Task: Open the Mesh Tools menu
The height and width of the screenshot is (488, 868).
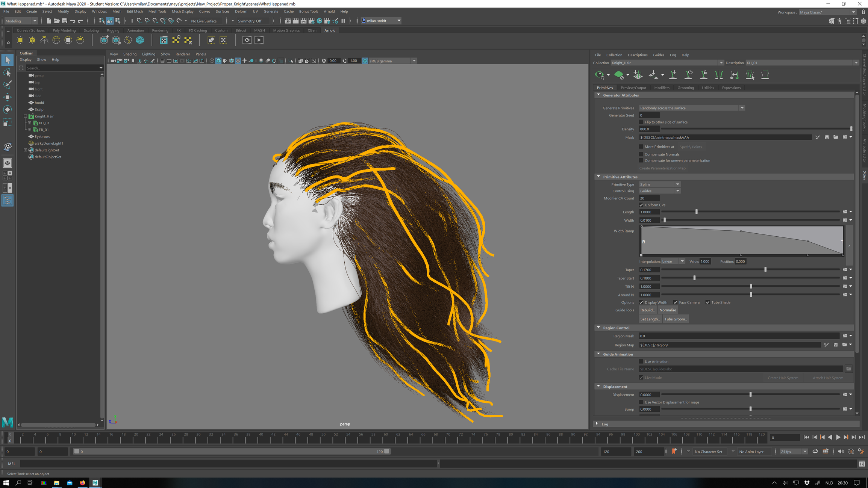Action: (x=157, y=11)
